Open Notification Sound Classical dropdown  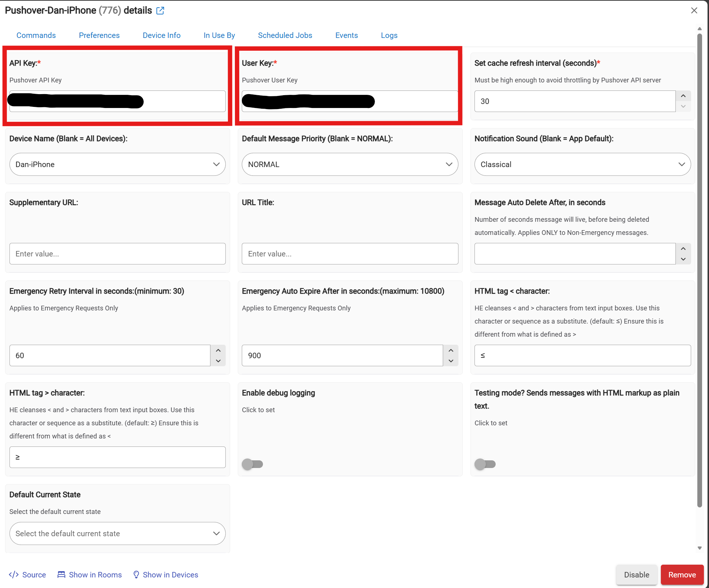coord(582,164)
